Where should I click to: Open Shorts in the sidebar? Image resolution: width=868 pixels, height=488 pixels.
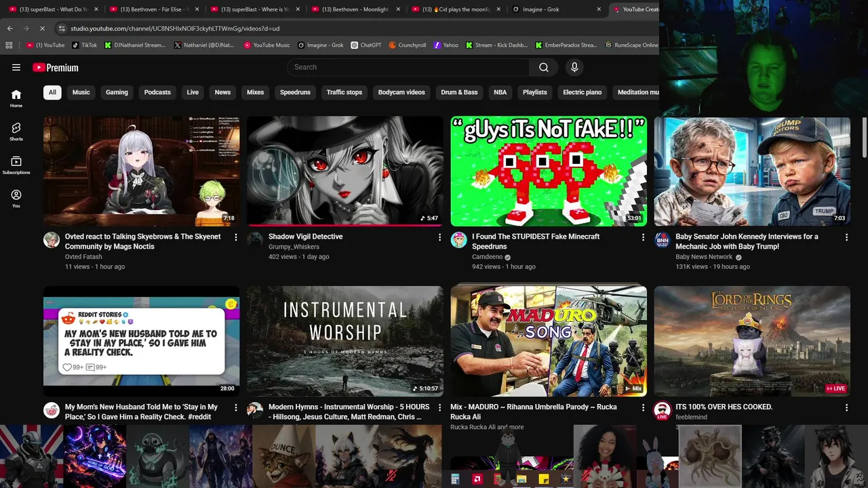16,131
